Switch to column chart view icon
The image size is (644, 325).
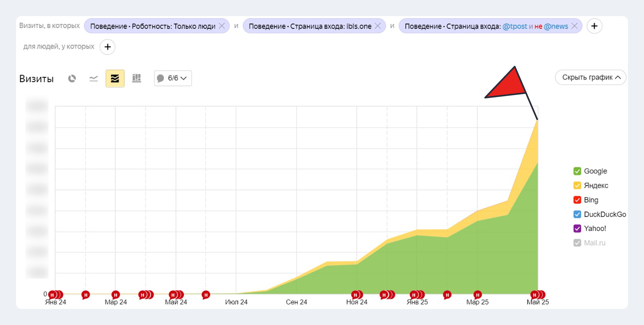click(137, 78)
